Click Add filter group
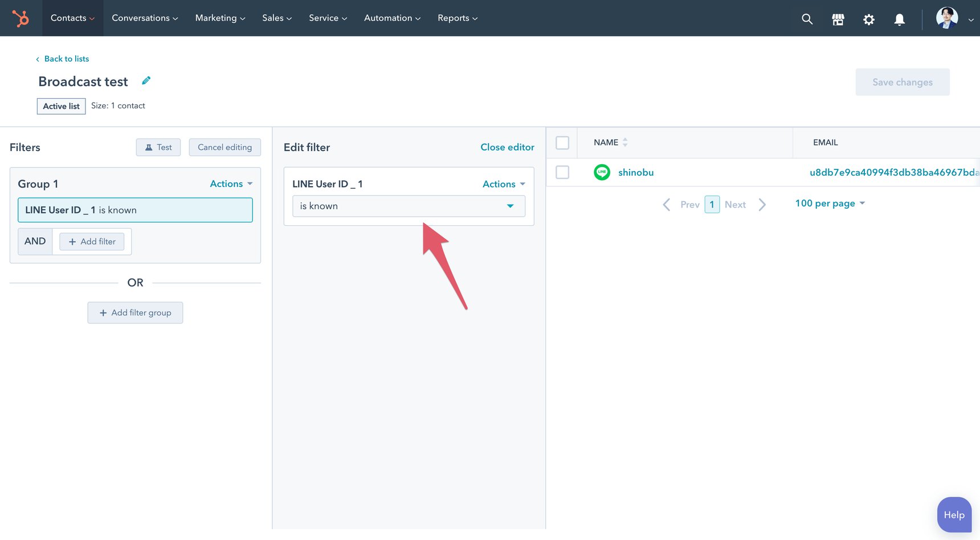980x540 pixels. [135, 312]
